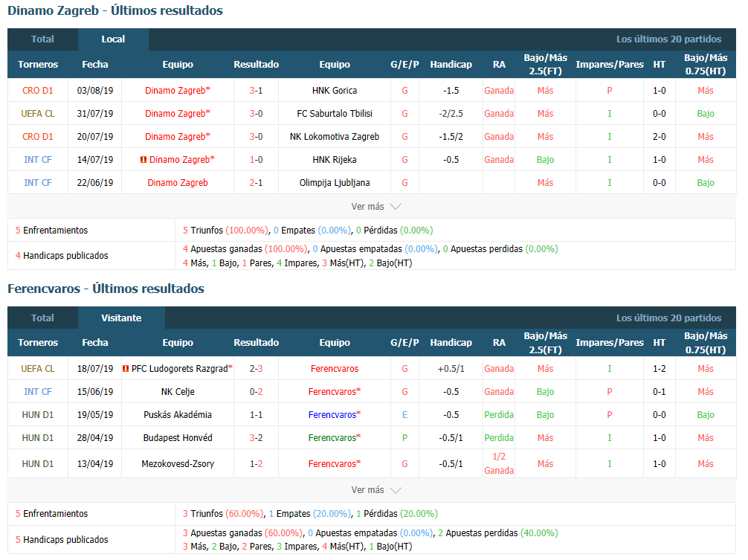This screenshot has height=560, width=748.
Task: Select handicap value -2/2.5
Action: point(451,114)
